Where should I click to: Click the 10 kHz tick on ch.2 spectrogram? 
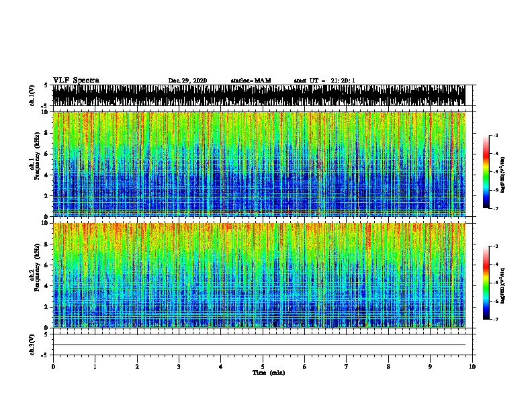pyautogui.click(x=46, y=223)
